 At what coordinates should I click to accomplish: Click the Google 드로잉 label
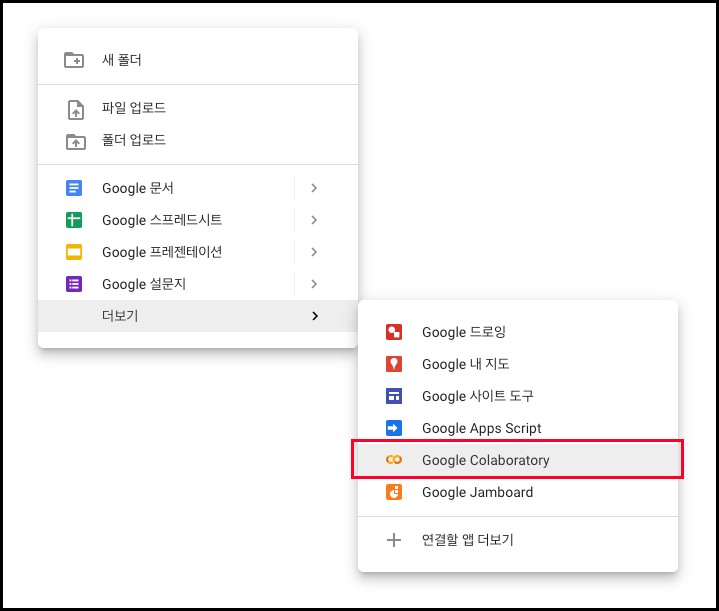point(464,332)
